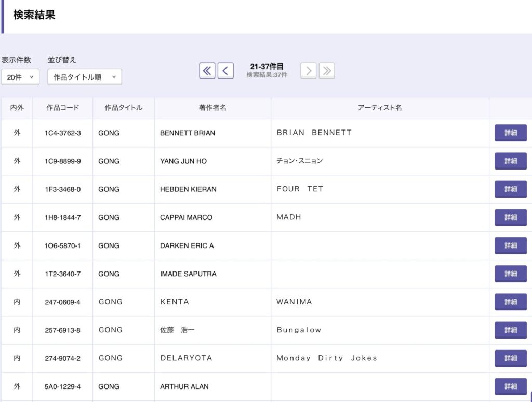Click 詳細 for Monday Dirty Jokes row
This screenshot has height=402, width=532.
(x=510, y=358)
